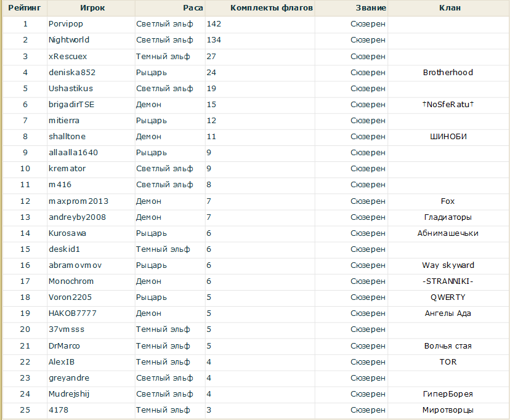Open the Brotherhood clan page
Viewport: 510px width, 420px height.
pos(448,73)
